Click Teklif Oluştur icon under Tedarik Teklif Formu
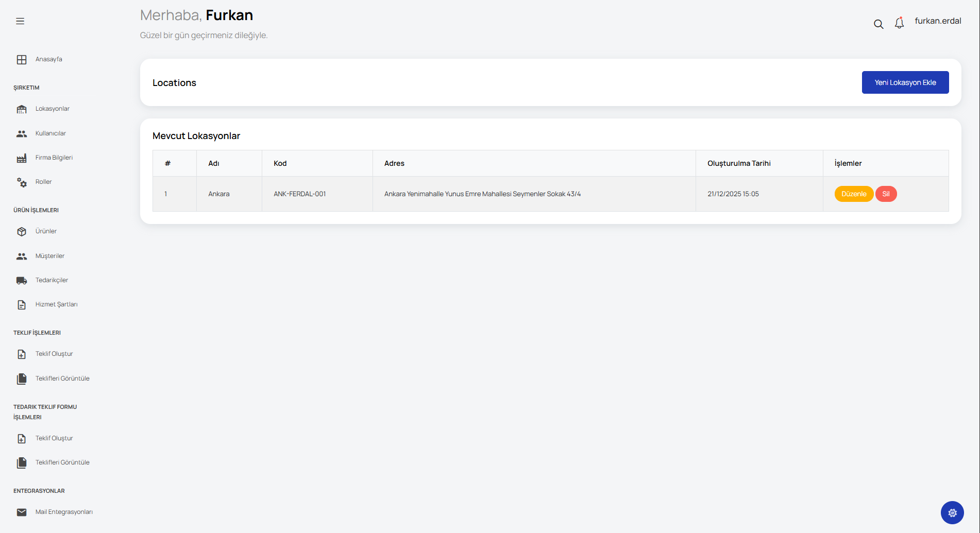 22,439
